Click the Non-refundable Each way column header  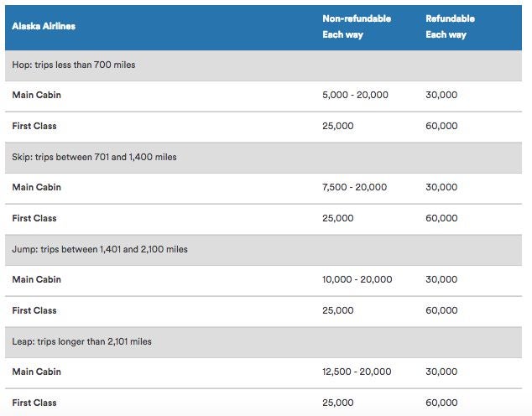coord(357,27)
